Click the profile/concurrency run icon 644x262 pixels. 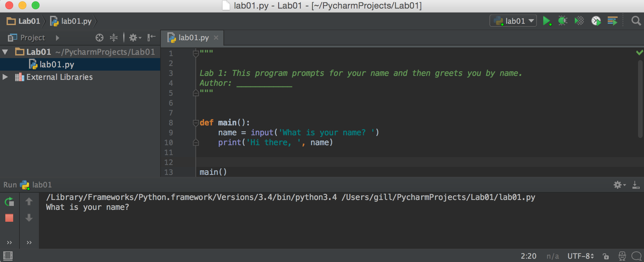596,21
